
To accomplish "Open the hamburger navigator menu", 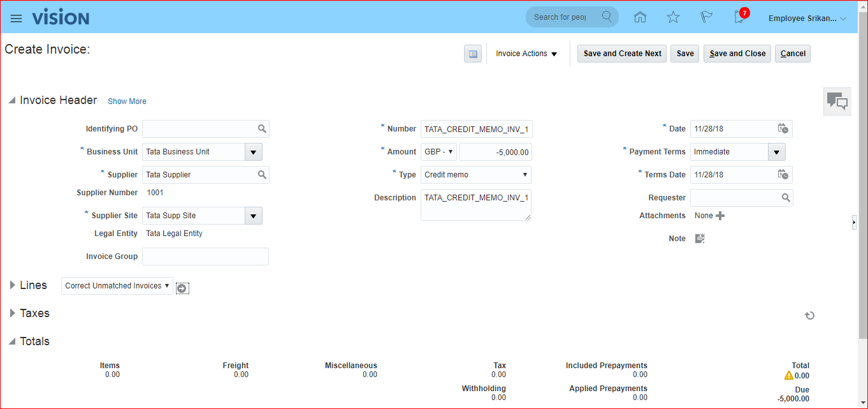I will [17, 19].
